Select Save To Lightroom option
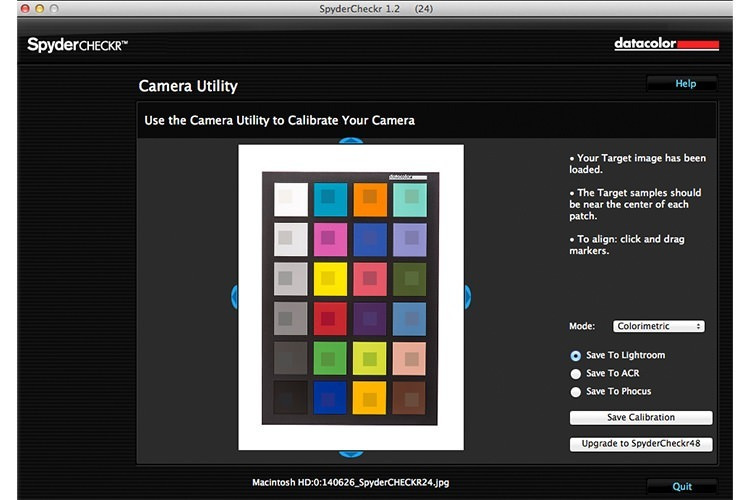The image size is (750, 500). coord(576,355)
